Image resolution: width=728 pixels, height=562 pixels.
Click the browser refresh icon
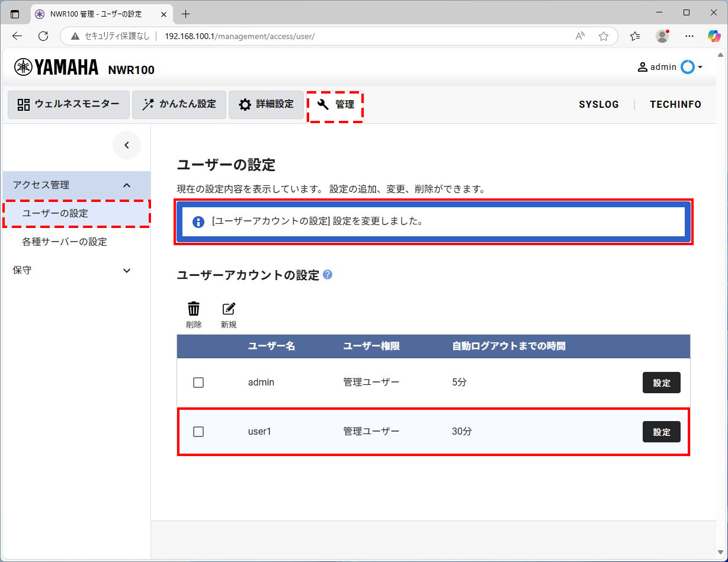point(43,36)
